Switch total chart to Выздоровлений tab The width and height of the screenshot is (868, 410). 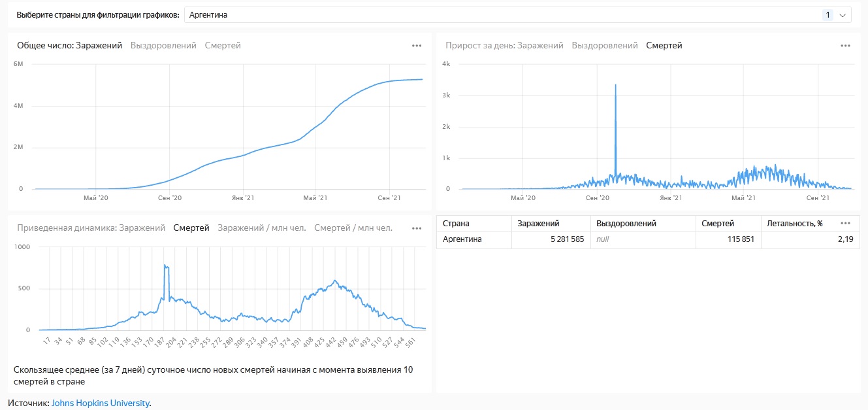[163, 46]
